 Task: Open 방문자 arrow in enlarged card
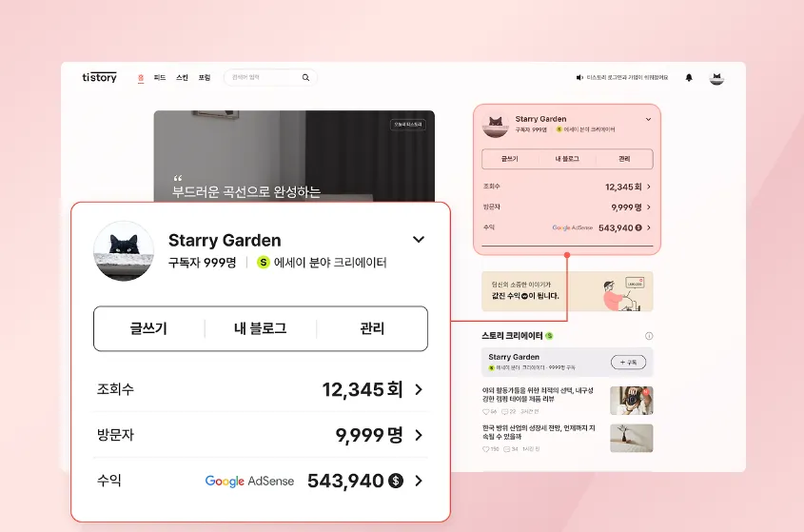coord(419,435)
